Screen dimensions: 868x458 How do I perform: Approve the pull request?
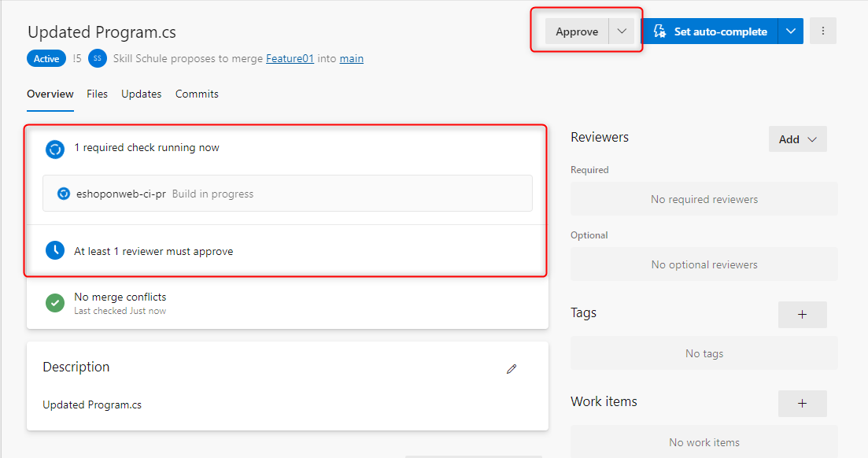577,31
